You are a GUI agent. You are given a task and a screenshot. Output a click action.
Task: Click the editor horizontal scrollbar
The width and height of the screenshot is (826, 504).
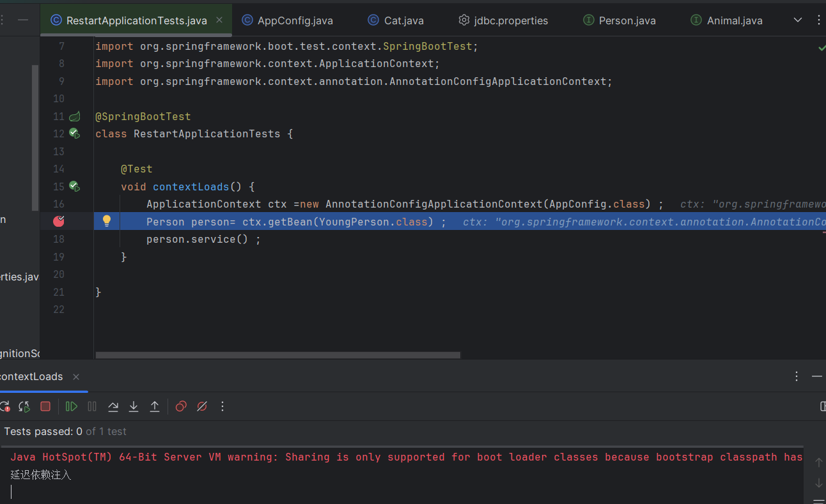click(x=277, y=355)
